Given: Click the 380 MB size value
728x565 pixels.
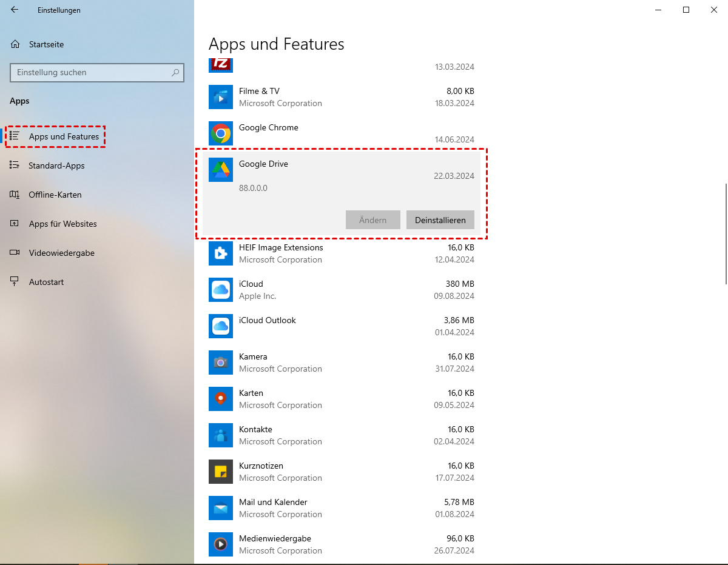Looking at the screenshot, I should (459, 284).
